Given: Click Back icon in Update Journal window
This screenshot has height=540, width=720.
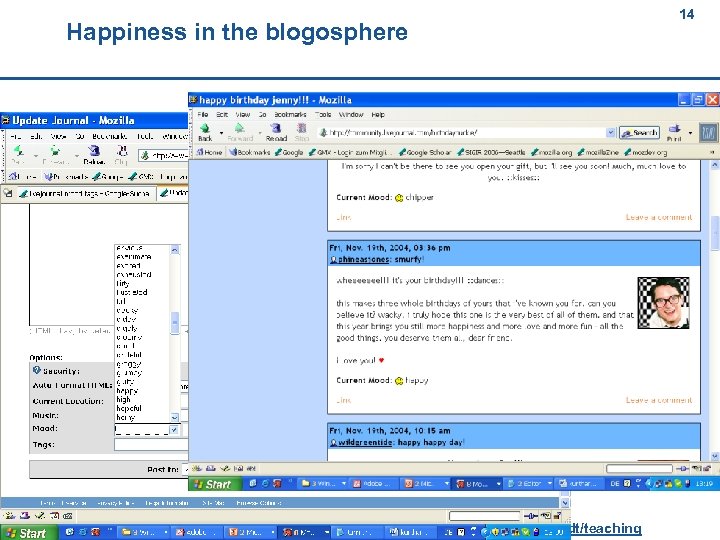Looking at the screenshot, I should click(x=18, y=151).
